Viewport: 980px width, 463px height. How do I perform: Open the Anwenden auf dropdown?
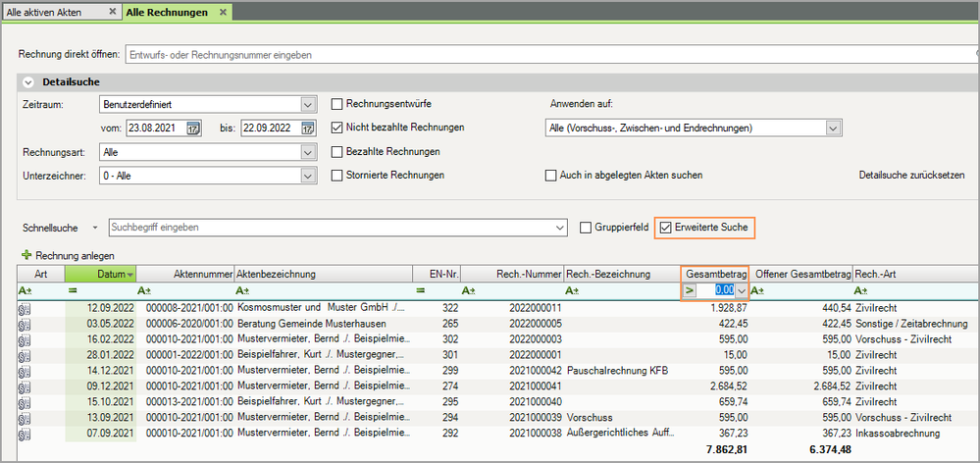[833, 129]
